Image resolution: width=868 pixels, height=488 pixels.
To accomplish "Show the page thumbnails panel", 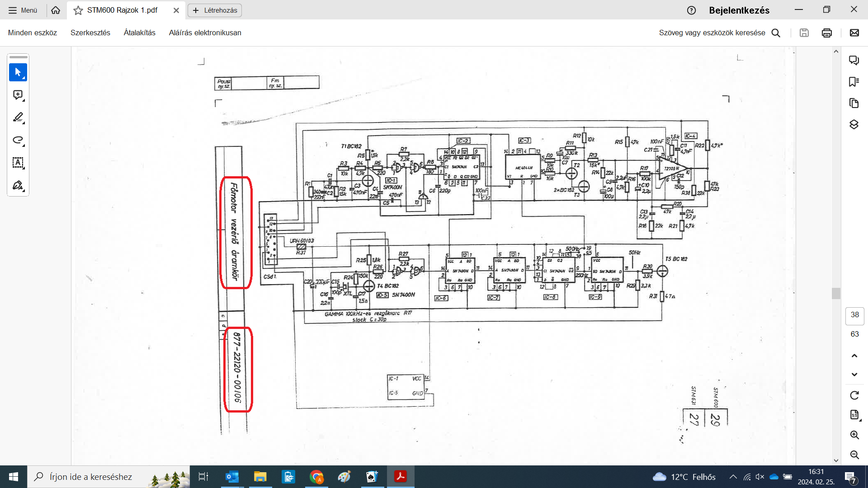I will (854, 103).
